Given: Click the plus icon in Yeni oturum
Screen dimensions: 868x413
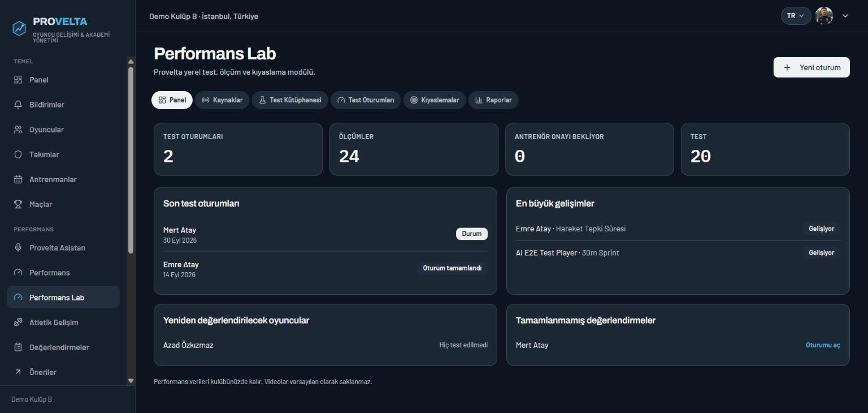Looking at the screenshot, I should coord(787,67).
